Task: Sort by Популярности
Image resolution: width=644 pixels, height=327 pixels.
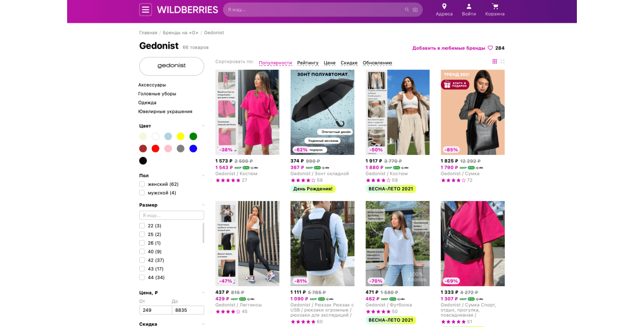Action: coord(275,63)
